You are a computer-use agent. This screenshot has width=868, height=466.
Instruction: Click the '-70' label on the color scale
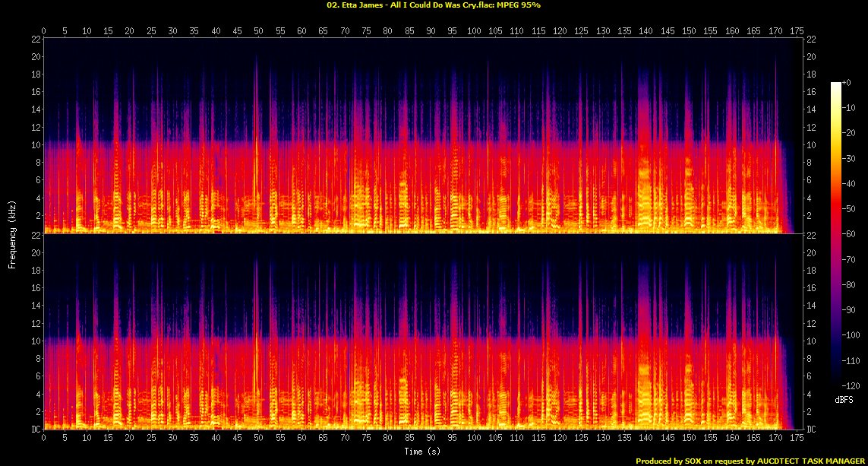[x=848, y=259]
